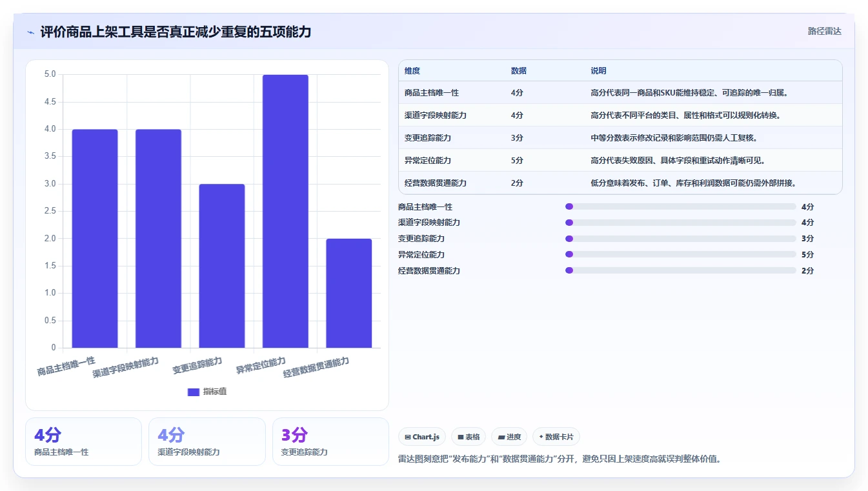Click the 异常定位能力 progress bar
Screen dimensions: 868x491
click(680, 255)
